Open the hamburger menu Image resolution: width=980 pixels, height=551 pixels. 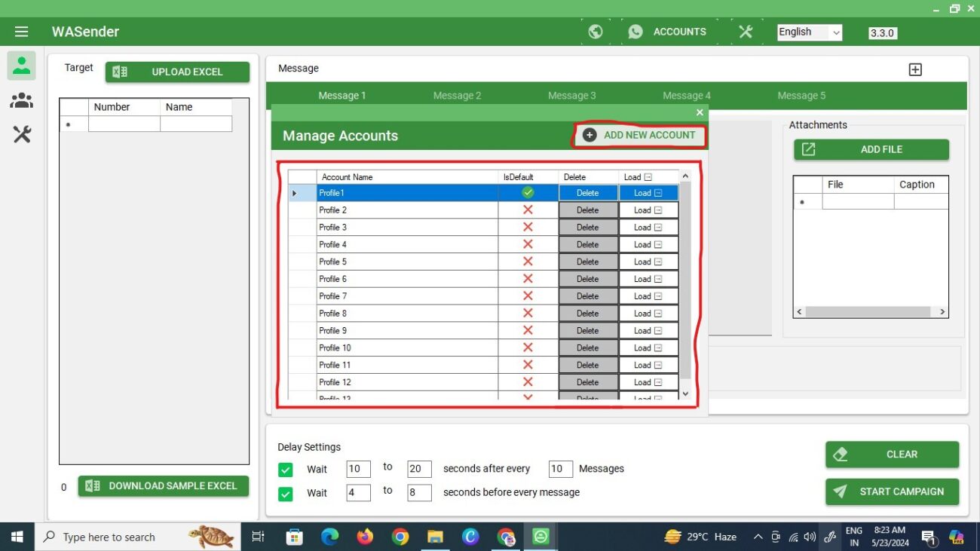click(x=21, y=32)
